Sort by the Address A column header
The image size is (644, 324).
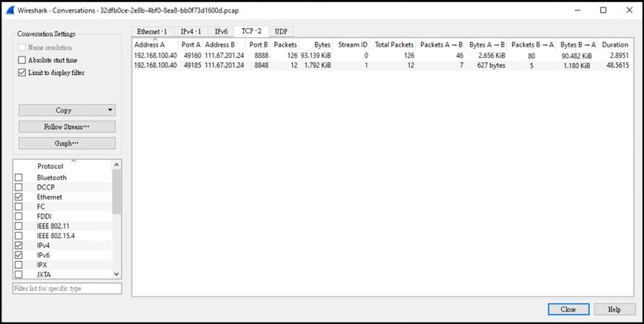[x=155, y=44]
